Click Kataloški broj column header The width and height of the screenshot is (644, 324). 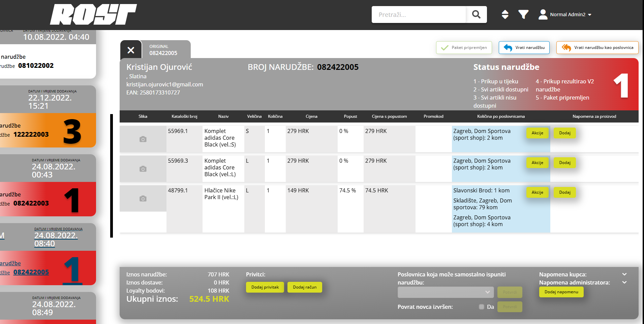click(x=184, y=116)
